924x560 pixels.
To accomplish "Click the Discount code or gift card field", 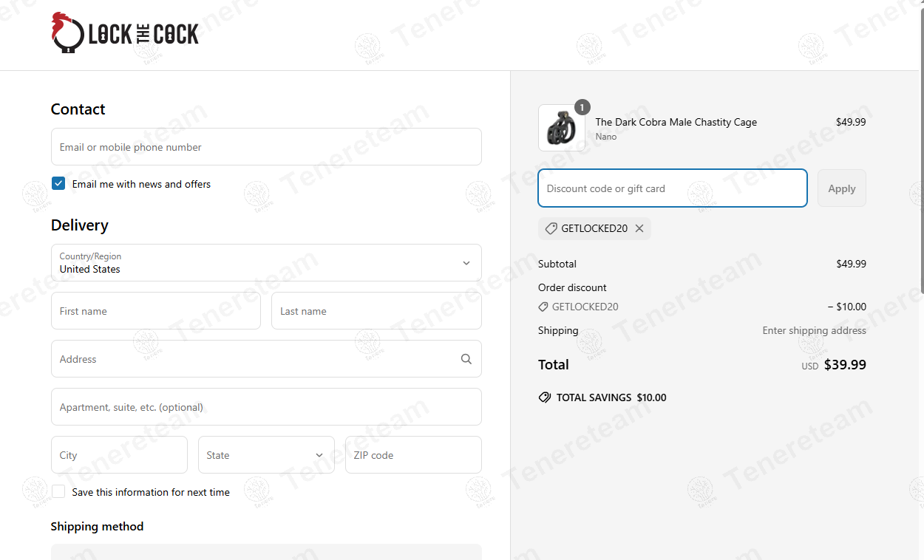I will 673,188.
